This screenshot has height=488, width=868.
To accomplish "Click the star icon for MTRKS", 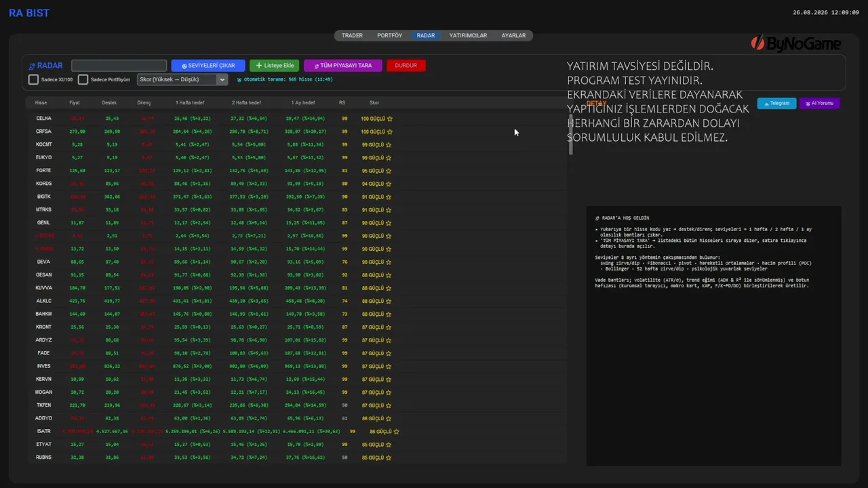I will (390, 209).
